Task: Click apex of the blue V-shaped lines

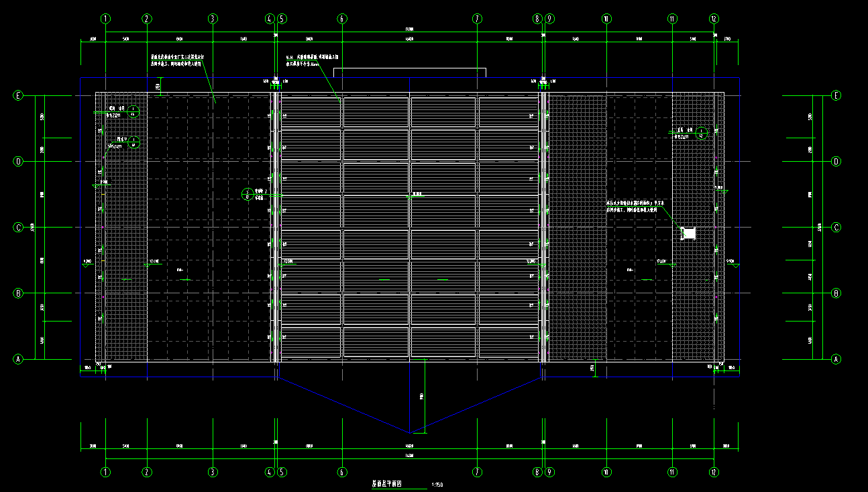Action: point(411,433)
